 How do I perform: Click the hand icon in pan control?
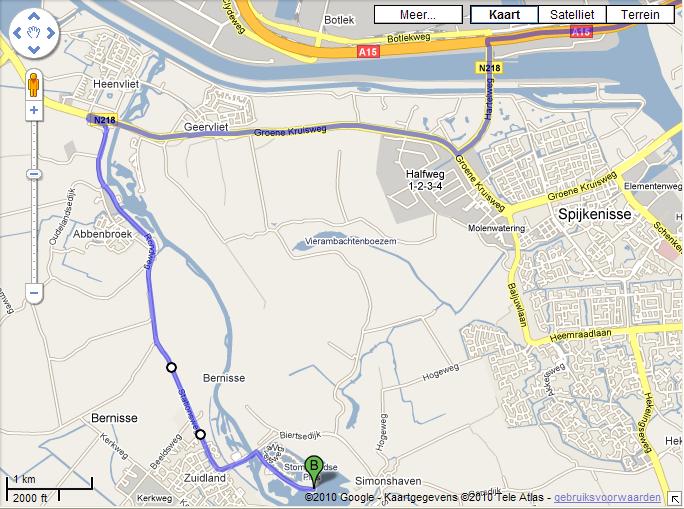click(x=34, y=33)
